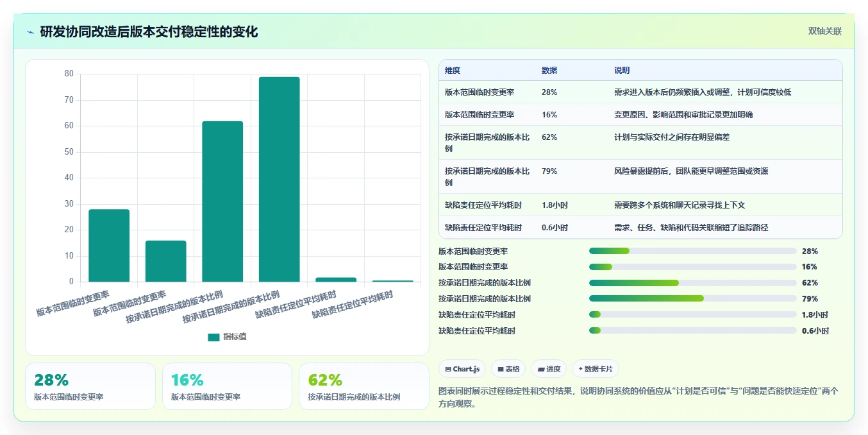Open the 28% data card

pos(90,386)
